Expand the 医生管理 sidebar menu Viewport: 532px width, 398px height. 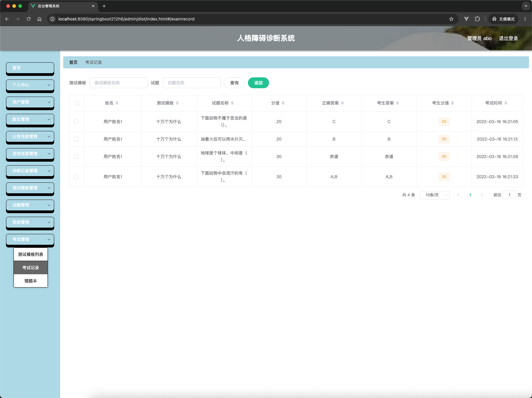(30, 119)
